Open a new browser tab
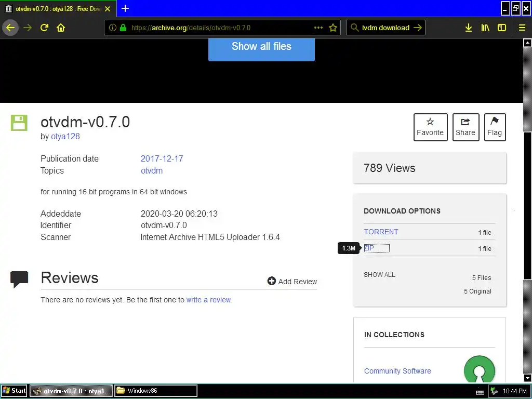 pos(125,8)
